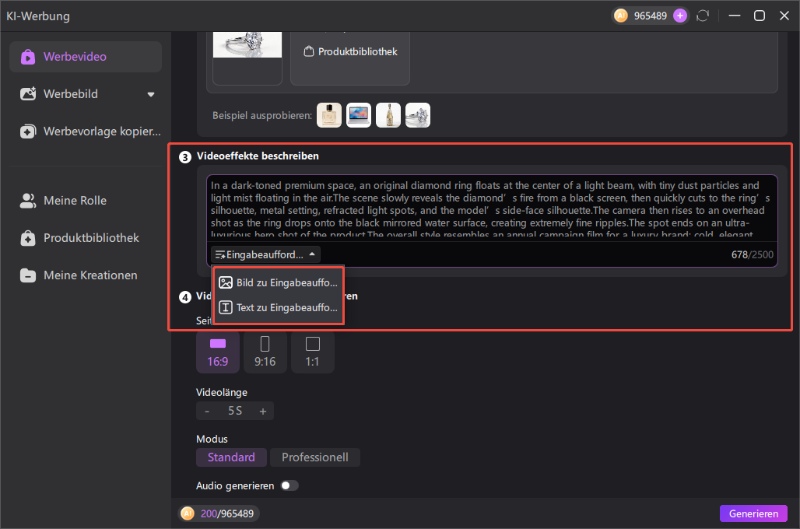
Task: Open Produktbibliothek in the sidebar
Action: click(x=86, y=238)
